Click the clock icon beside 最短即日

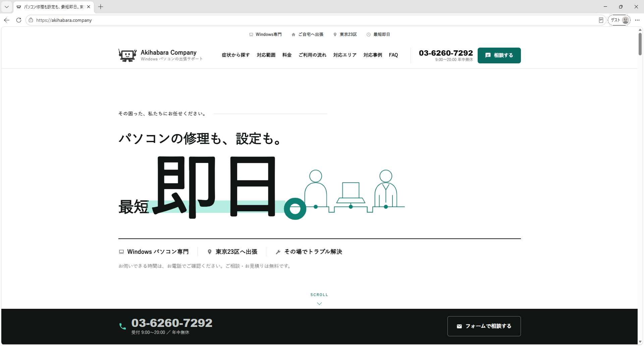(369, 35)
